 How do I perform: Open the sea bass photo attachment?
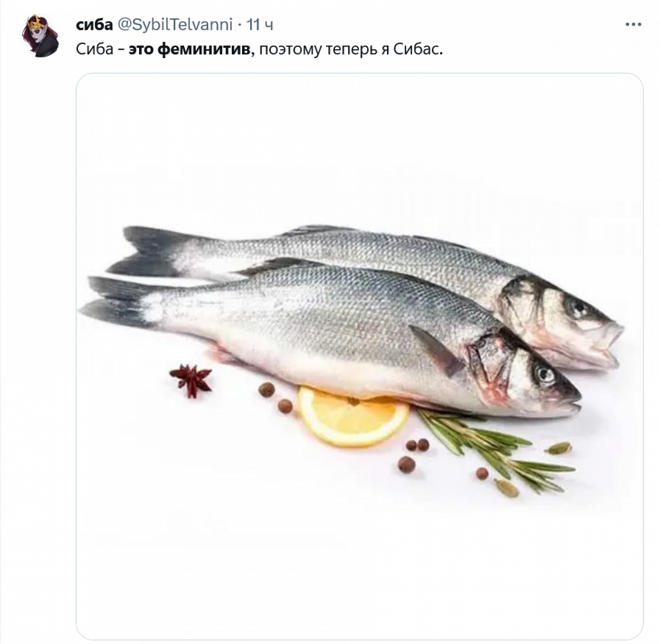click(x=359, y=356)
